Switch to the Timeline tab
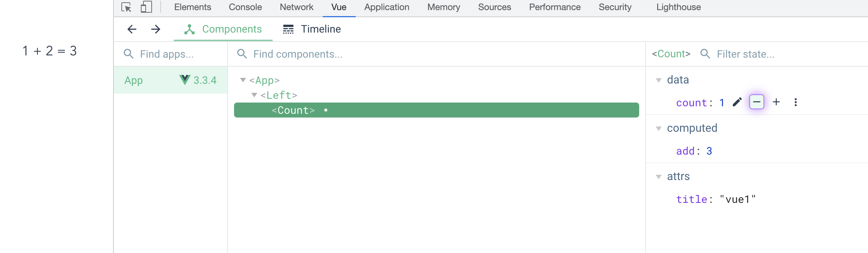 (x=312, y=29)
